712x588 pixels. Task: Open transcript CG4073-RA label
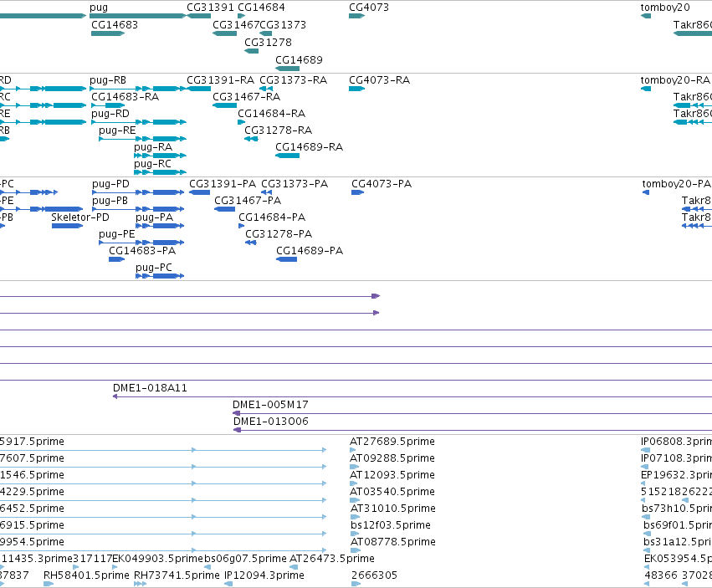(379, 80)
